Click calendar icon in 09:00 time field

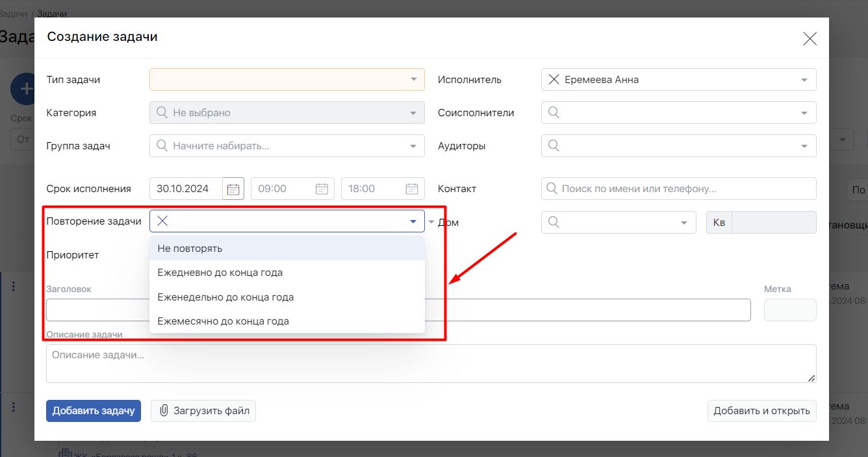(322, 189)
